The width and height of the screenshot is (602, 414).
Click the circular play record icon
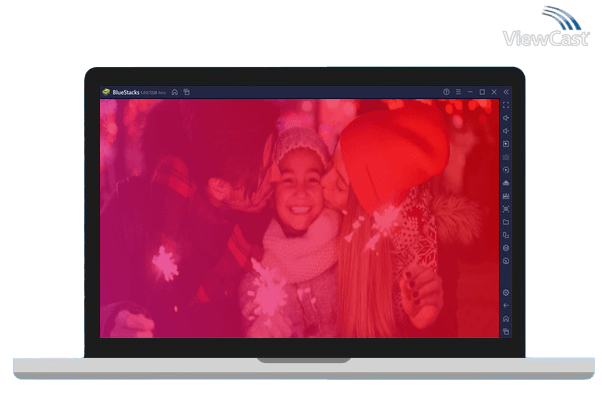tap(506, 170)
